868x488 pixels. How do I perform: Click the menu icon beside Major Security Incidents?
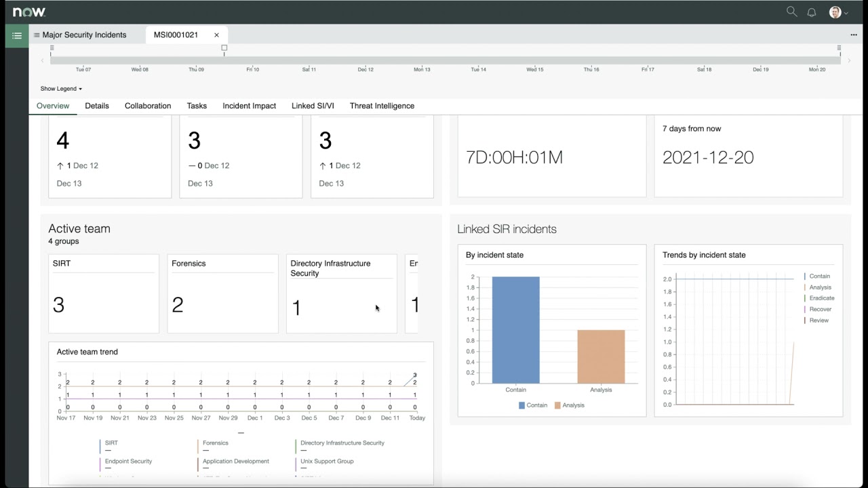tap(37, 35)
